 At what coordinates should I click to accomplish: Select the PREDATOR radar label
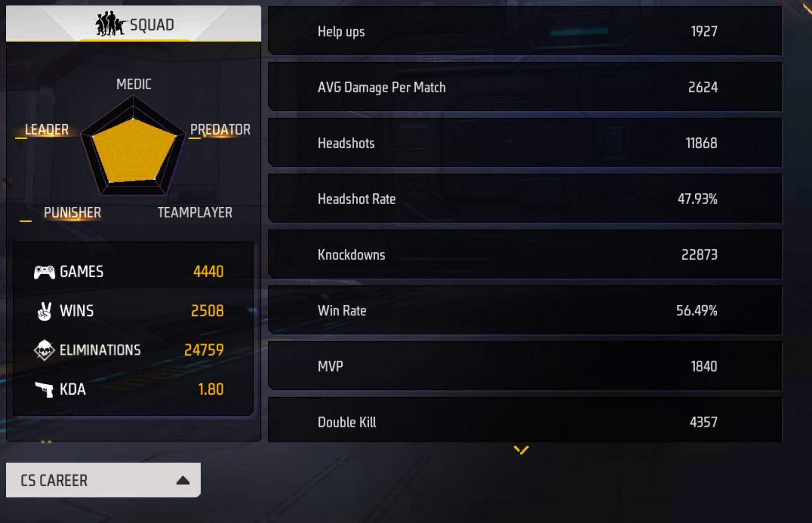tap(220, 129)
